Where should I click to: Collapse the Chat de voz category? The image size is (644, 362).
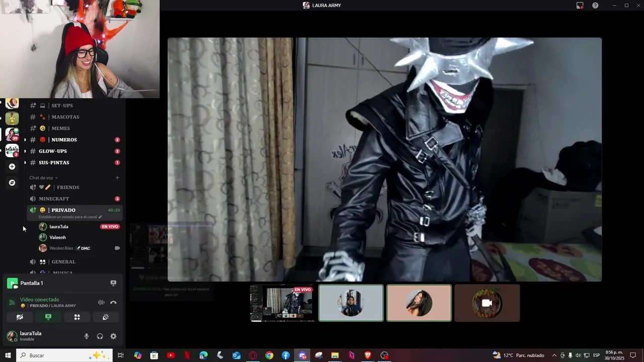43,177
